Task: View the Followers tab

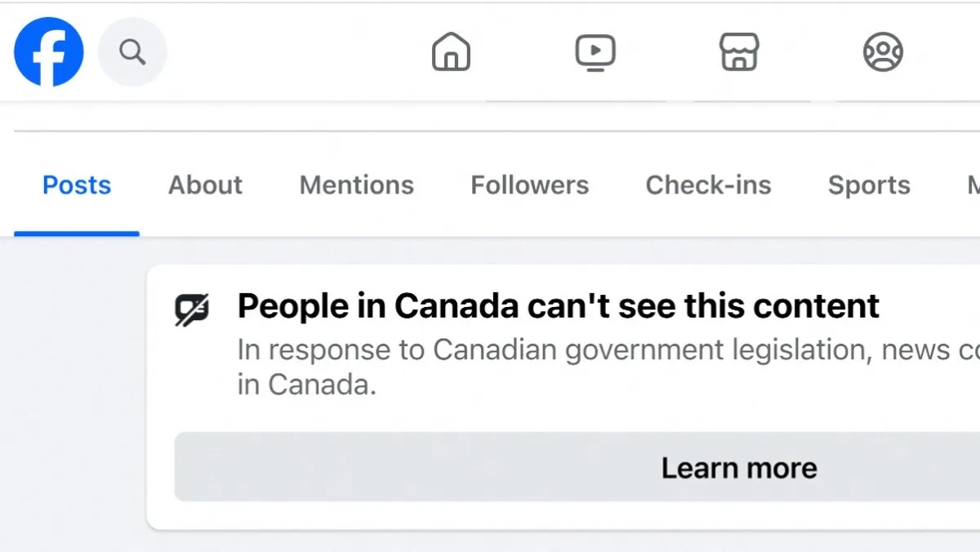Action: [529, 185]
